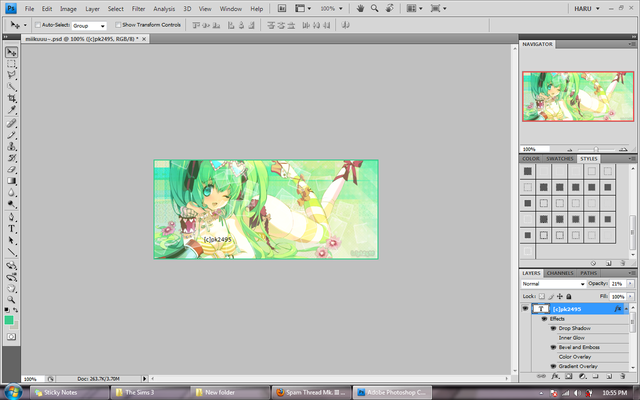Select the Horizontal Type tool

pos(11,229)
